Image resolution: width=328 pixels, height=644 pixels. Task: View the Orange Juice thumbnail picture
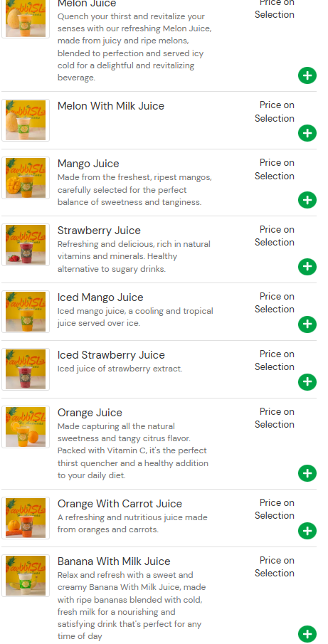(x=26, y=427)
